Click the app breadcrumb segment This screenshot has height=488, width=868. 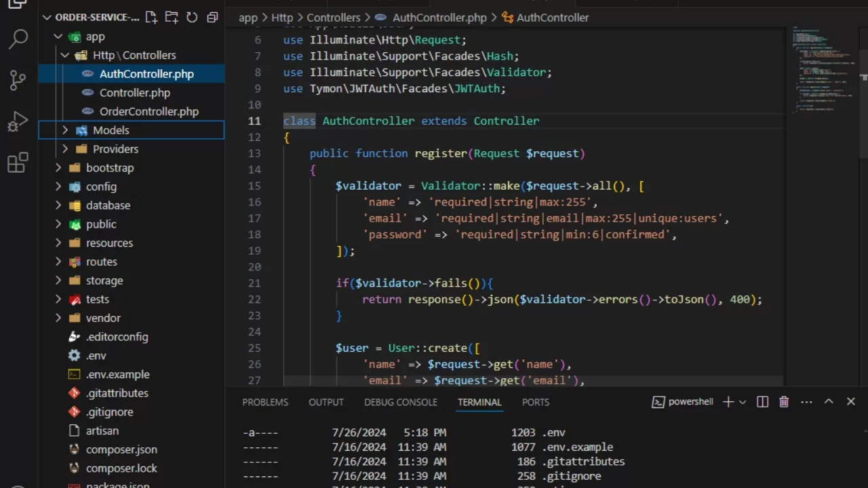pos(248,18)
